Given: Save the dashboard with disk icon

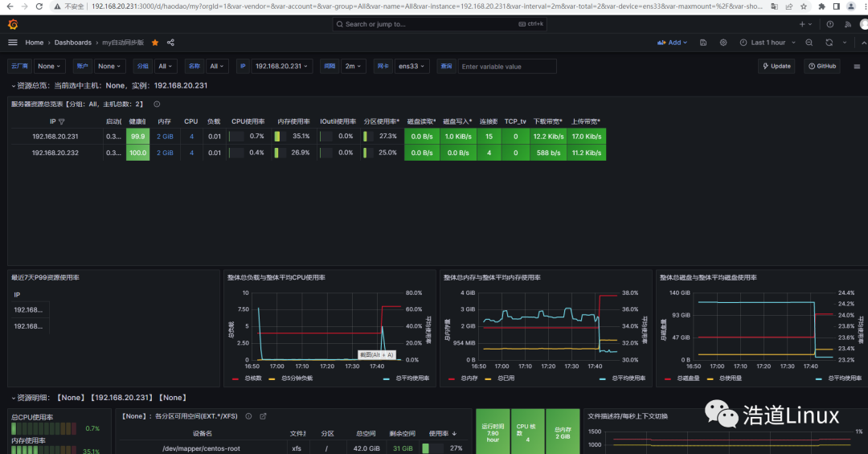Looking at the screenshot, I should coord(703,43).
